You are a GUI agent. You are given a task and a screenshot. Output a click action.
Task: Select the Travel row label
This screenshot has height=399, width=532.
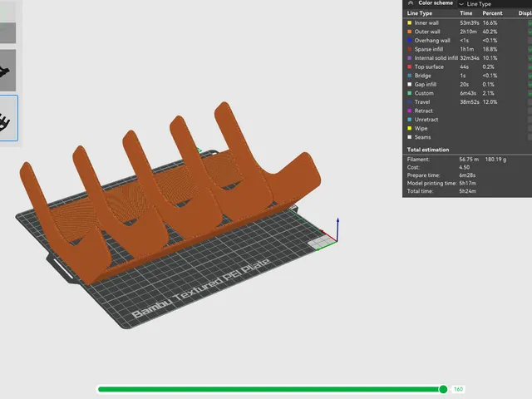422,102
